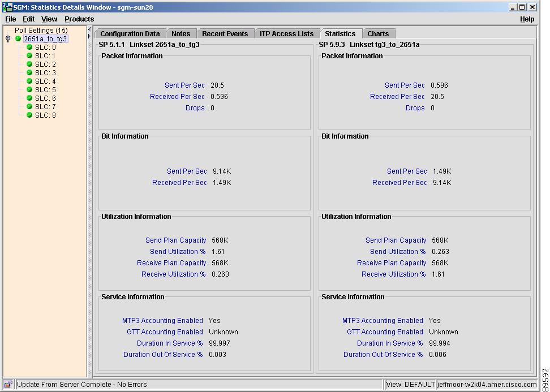Click the right Packet Information Drops label
The image size is (550, 392).
(x=415, y=107)
